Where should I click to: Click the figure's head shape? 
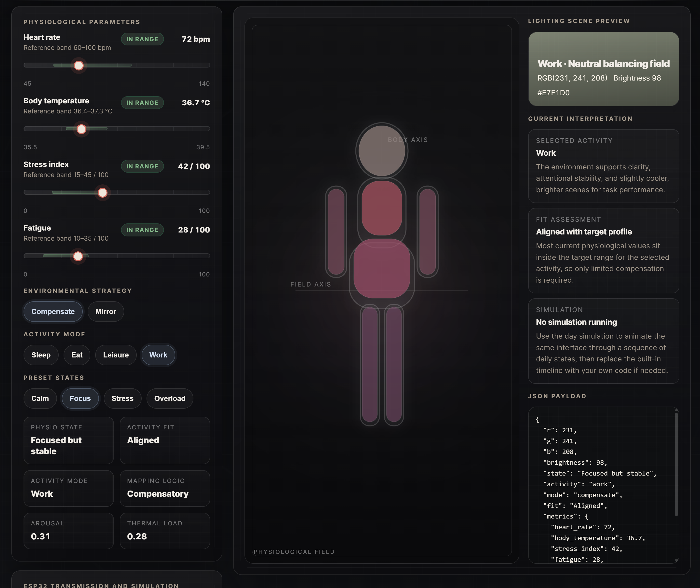coord(382,151)
